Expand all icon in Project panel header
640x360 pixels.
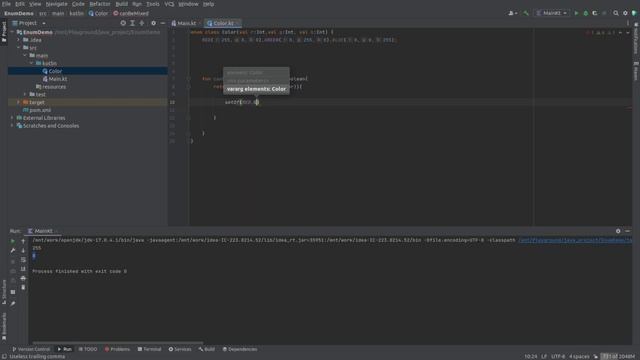click(132, 23)
